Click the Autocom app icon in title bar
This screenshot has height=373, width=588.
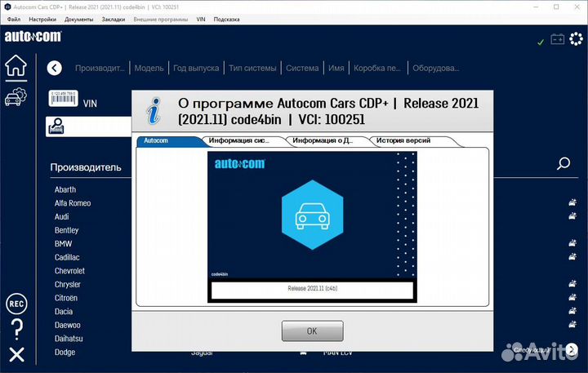(7, 7)
